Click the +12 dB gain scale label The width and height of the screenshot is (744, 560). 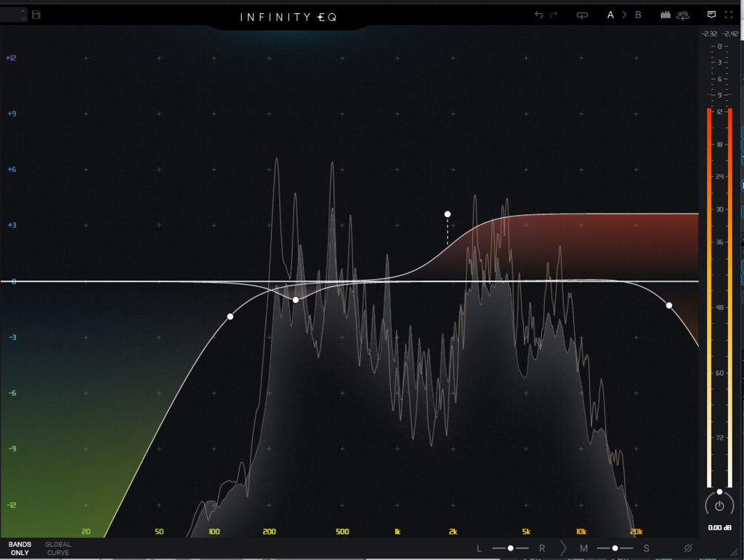tap(11, 58)
